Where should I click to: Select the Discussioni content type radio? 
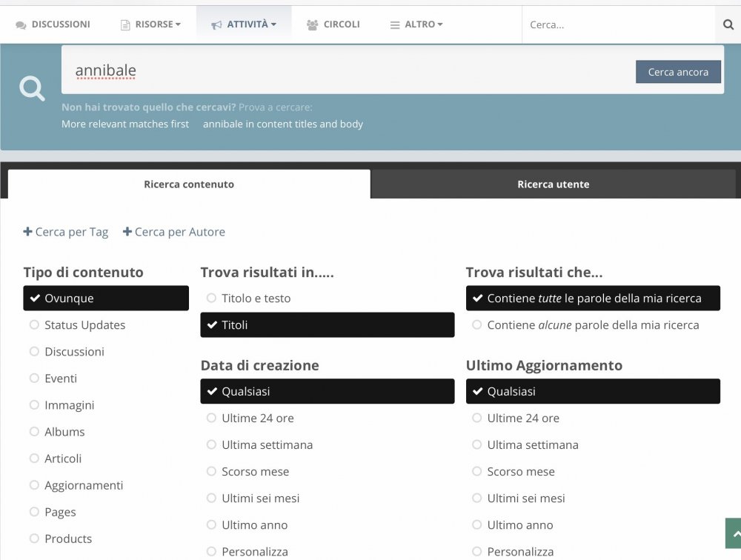point(34,352)
